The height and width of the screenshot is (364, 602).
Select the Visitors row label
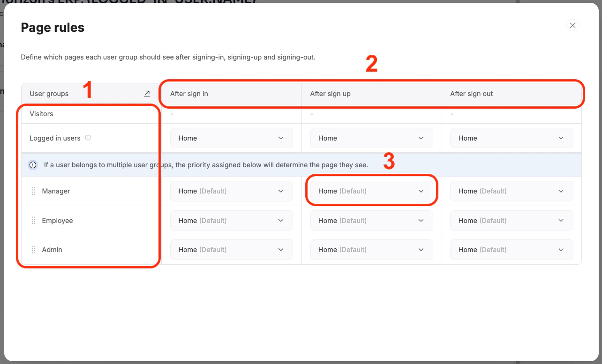coord(41,114)
